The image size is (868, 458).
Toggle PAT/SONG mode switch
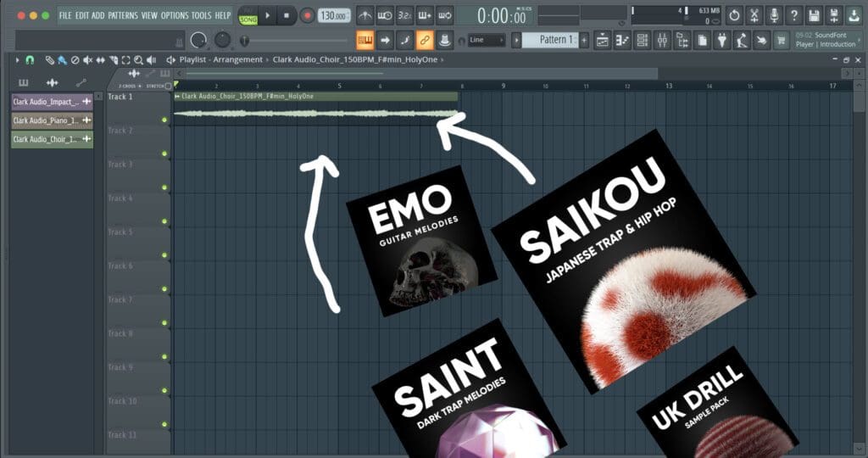(x=248, y=15)
